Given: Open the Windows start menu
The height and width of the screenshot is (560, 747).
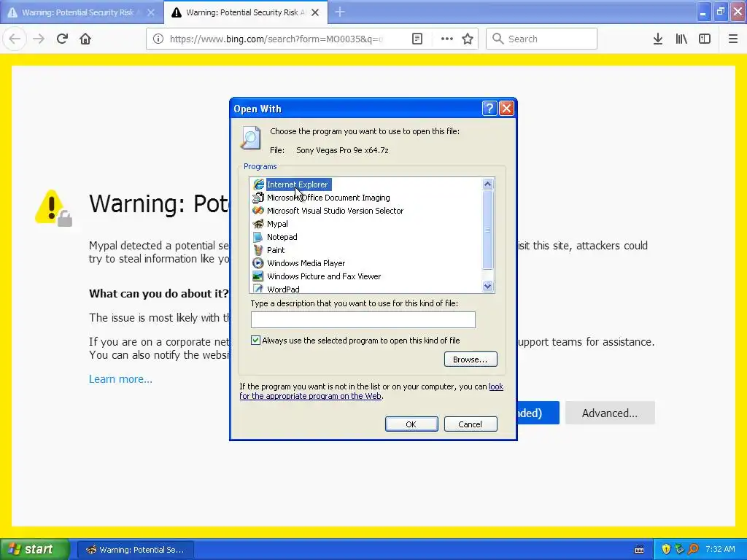Looking at the screenshot, I should (35, 549).
